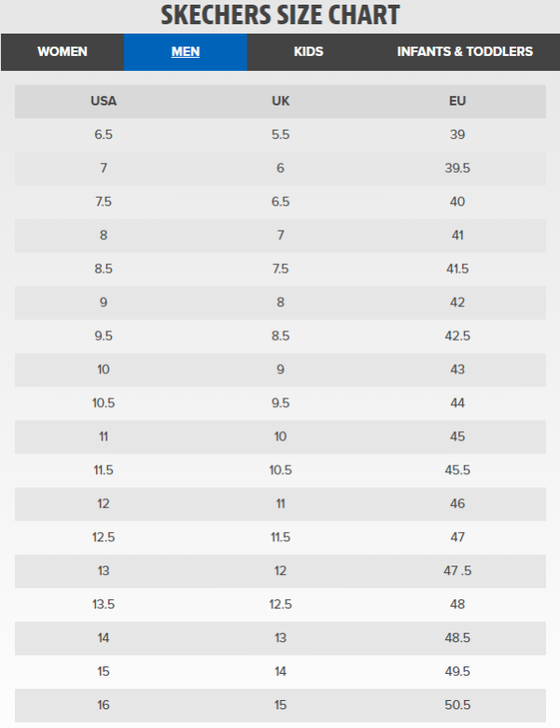
Task: Click EU size 42.5 value
Action: (x=457, y=336)
